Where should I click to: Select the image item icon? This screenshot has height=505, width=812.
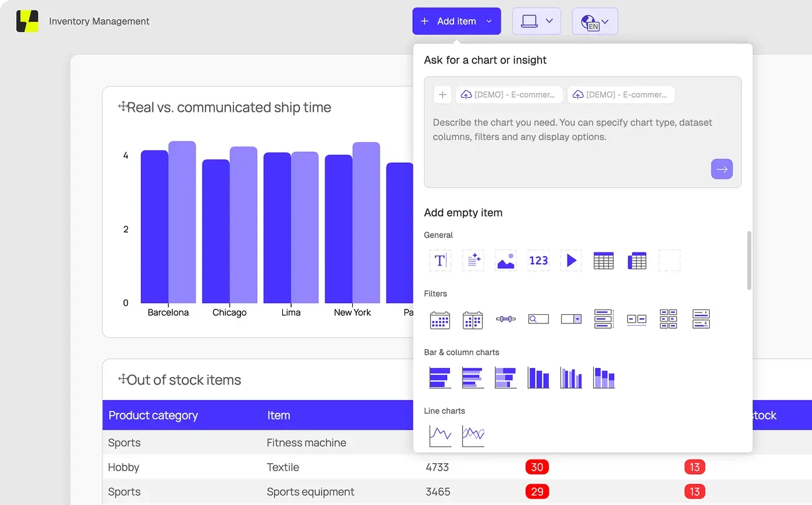click(x=506, y=260)
